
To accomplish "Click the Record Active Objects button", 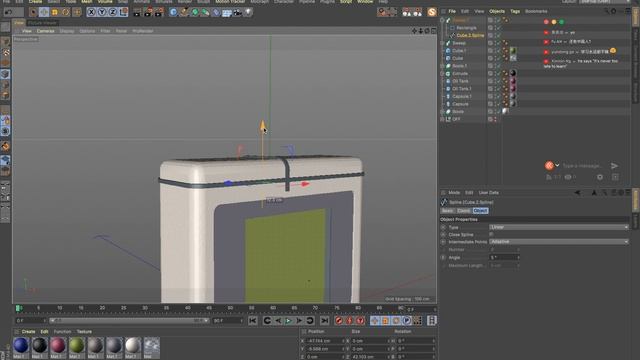I will 339,321.
